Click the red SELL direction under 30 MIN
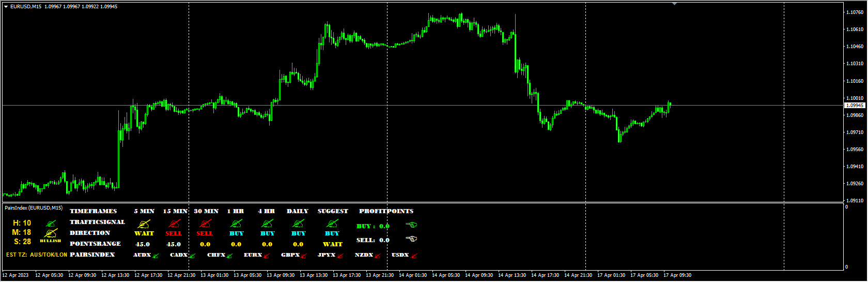 tap(205, 233)
